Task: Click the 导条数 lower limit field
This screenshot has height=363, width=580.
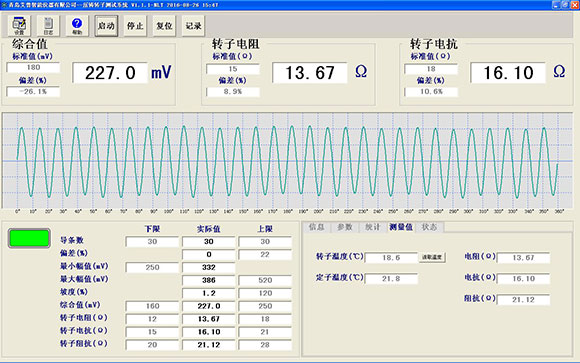Action: 152,242
